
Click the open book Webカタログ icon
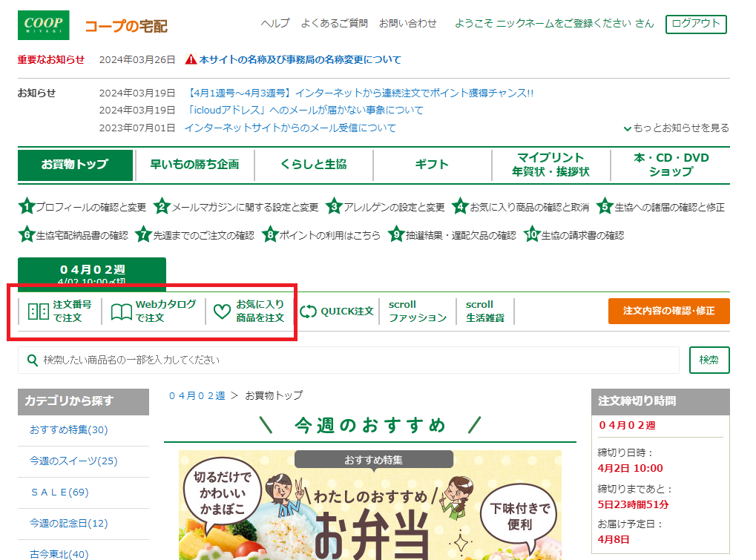[x=121, y=312]
